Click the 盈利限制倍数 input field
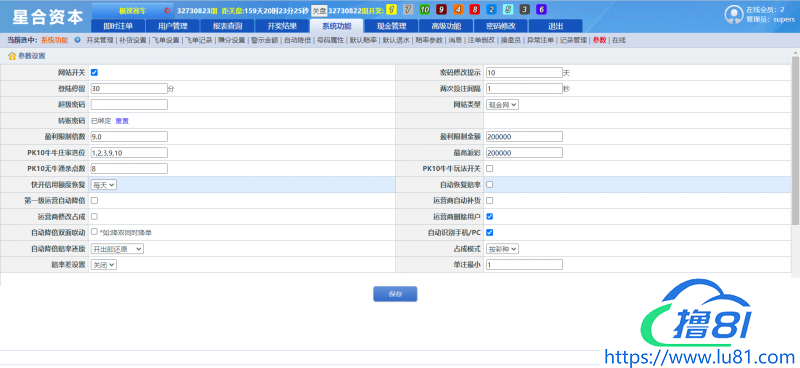The width and height of the screenshot is (800, 368). click(x=129, y=137)
